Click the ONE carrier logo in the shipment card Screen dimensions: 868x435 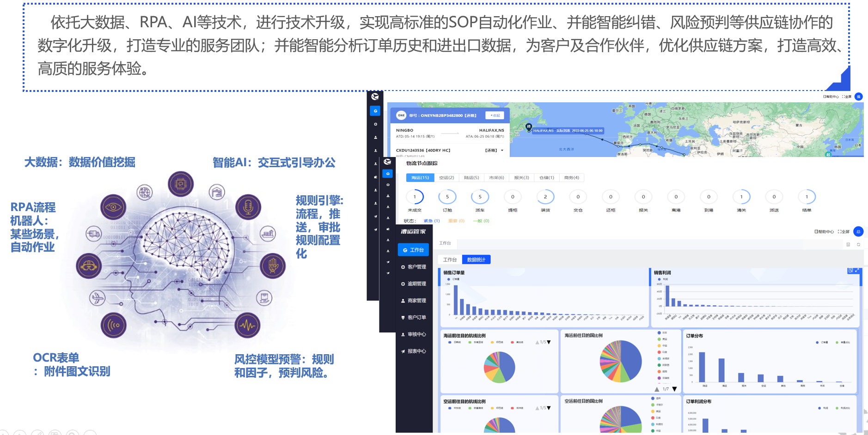coord(401,115)
